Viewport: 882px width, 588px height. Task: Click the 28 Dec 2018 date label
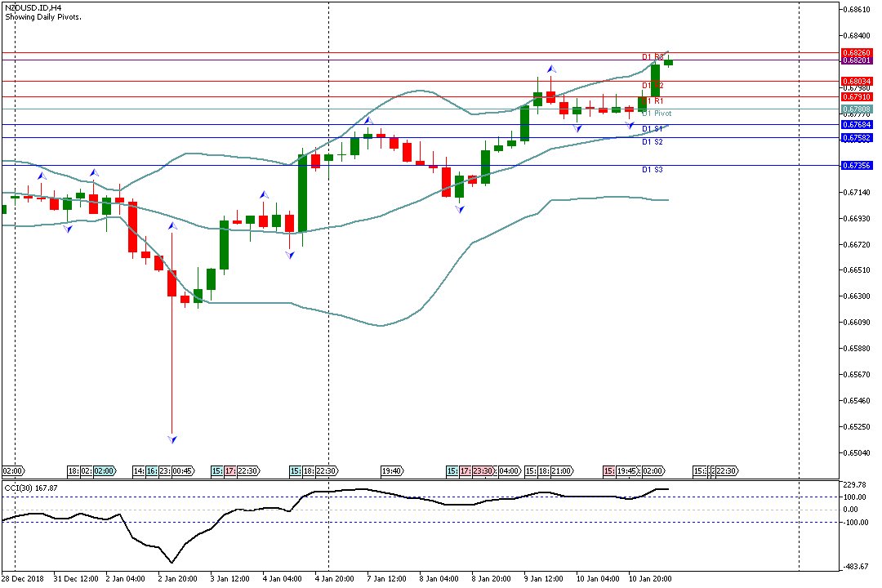click(x=23, y=579)
